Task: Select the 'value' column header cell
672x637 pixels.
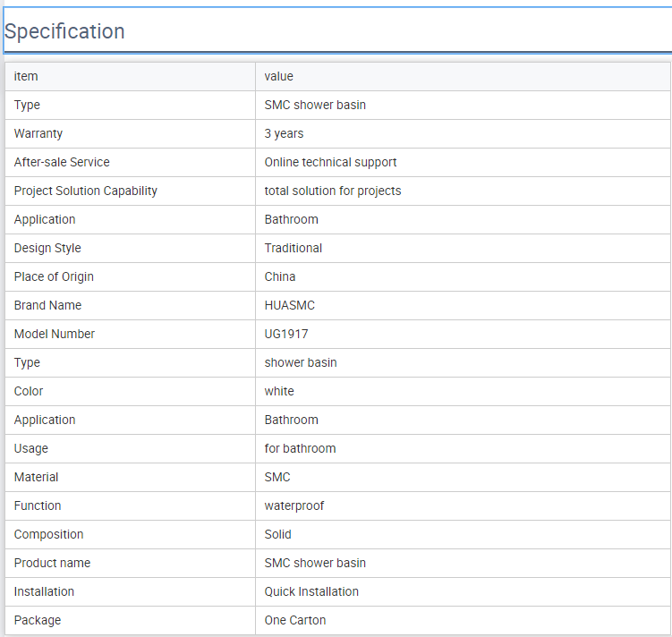Action: (x=463, y=76)
